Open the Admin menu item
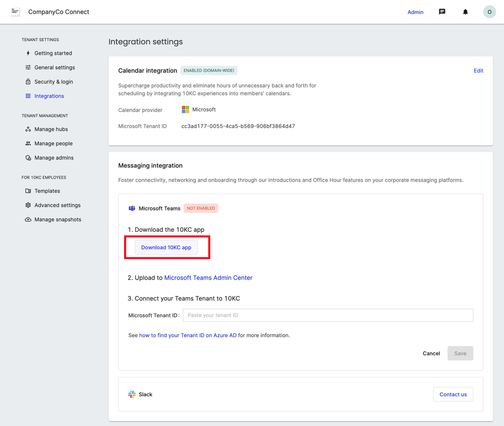Viewport: 504px width, 426px height. click(x=415, y=12)
